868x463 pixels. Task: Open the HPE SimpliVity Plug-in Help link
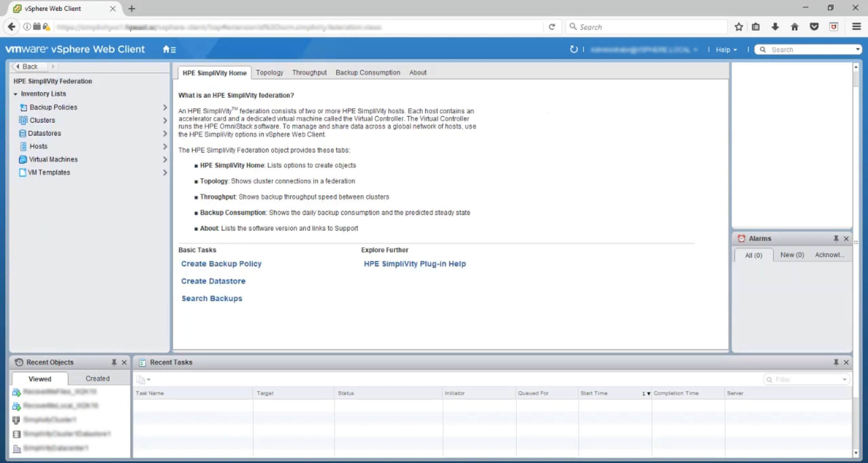[x=415, y=264]
